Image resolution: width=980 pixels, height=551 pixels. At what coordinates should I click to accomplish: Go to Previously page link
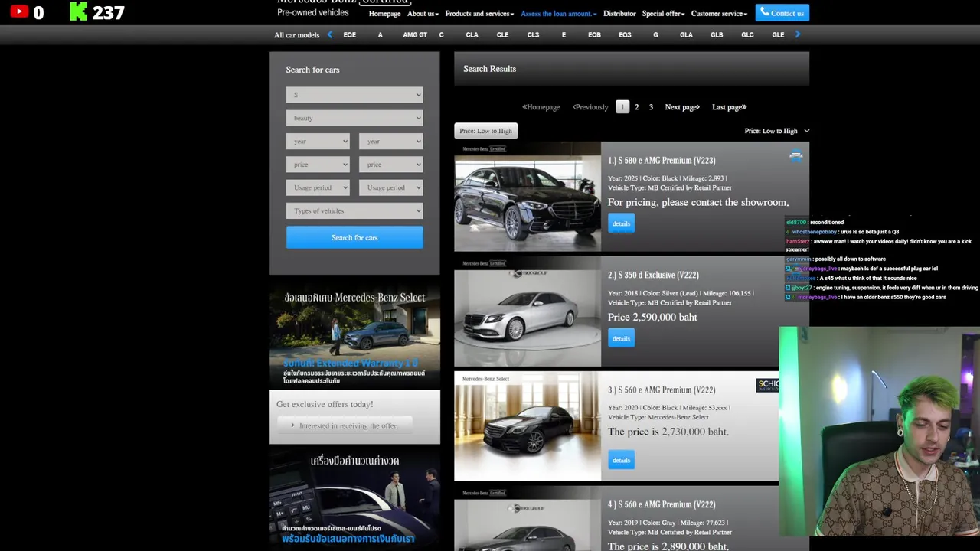[590, 107]
